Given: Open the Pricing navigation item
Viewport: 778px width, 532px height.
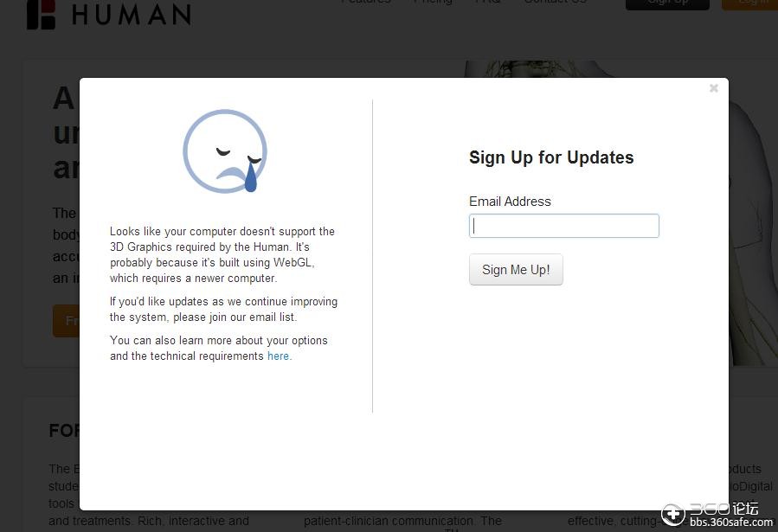Looking at the screenshot, I should point(433,2).
